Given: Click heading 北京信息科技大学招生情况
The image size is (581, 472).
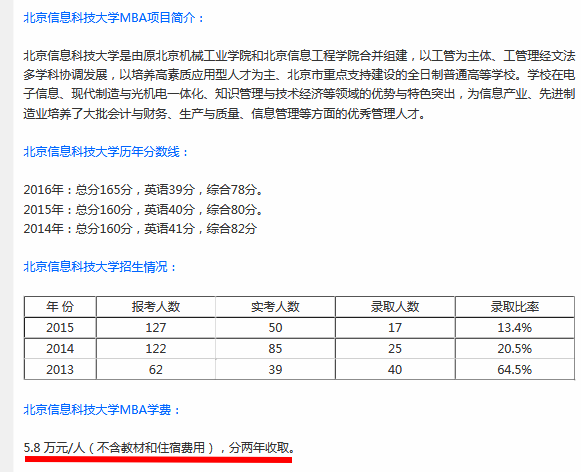Looking at the screenshot, I should tap(100, 266).
